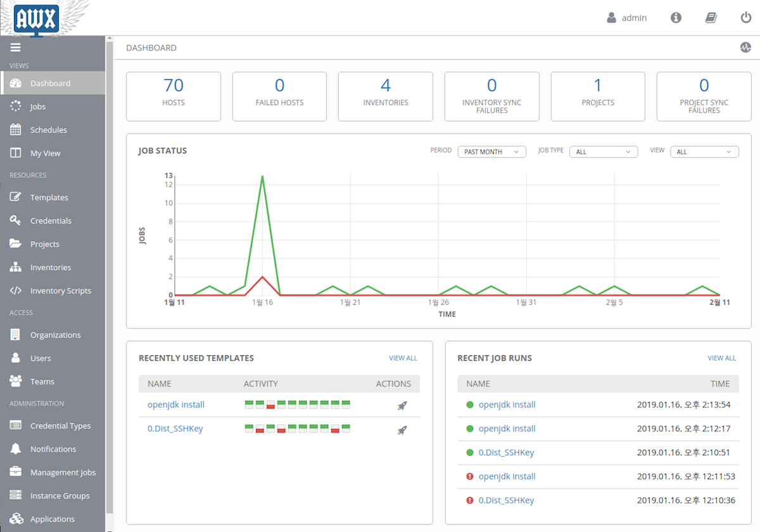Click the green peak on job chart
The height and width of the screenshot is (532, 760).
click(x=262, y=177)
